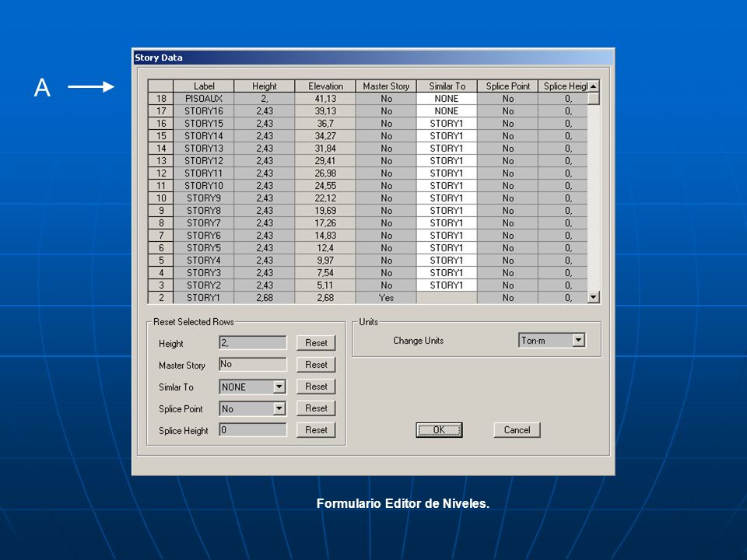Reset the Splice Height value
The width and height of the screenshot is (747, 560).
click(317, 430)
